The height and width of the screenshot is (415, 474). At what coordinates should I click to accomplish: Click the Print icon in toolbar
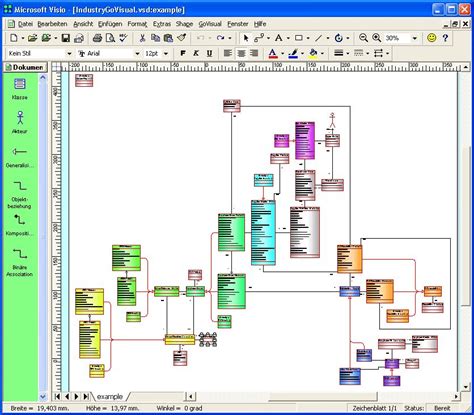(x=97, y=38)
